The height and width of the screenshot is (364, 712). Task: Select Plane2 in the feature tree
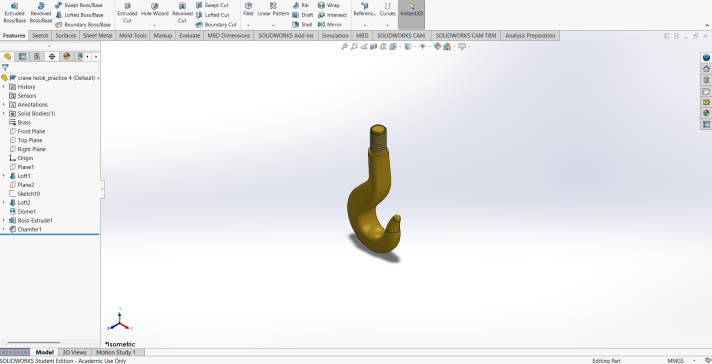[22, 185]
